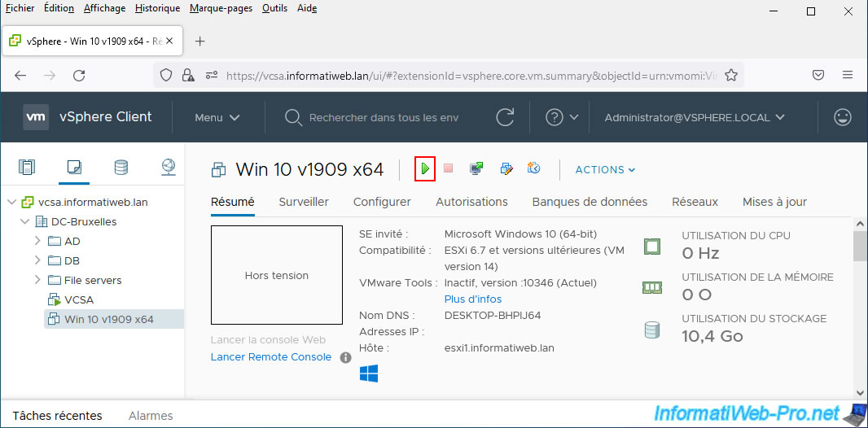
Task: Power on the virtual machine with green play icon
Action: 425,169
